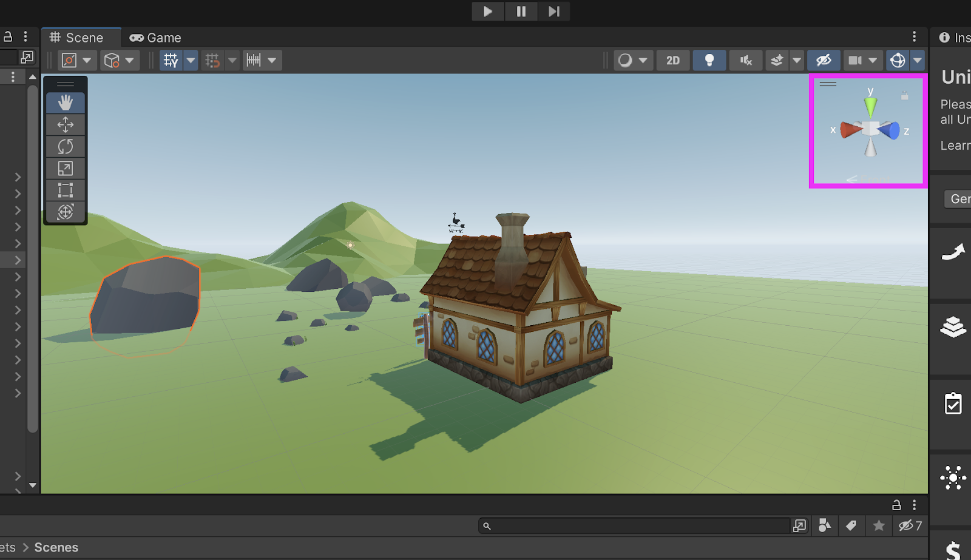Switch to the Game tab
The width and height of the screenshot is (971, 560).
[155, 38]
